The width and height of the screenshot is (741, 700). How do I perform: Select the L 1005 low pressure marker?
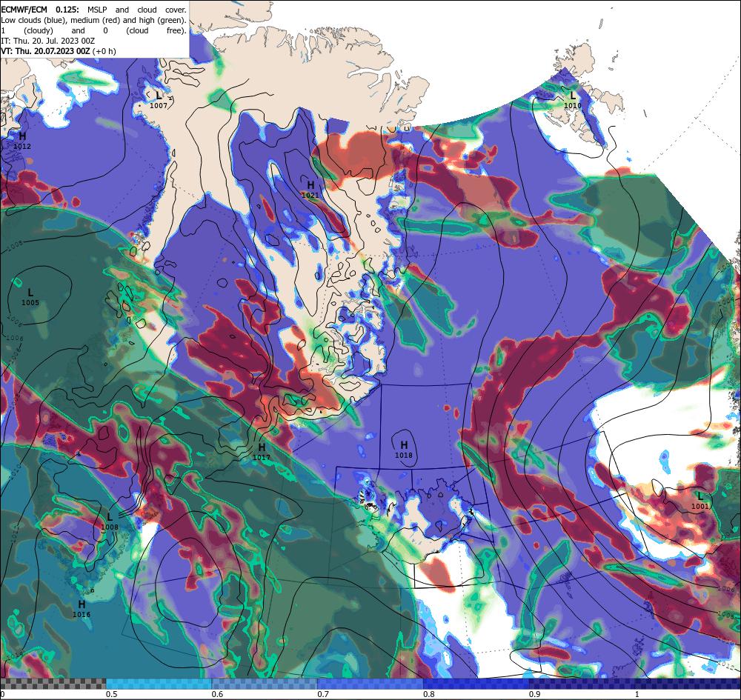(30, 297)
